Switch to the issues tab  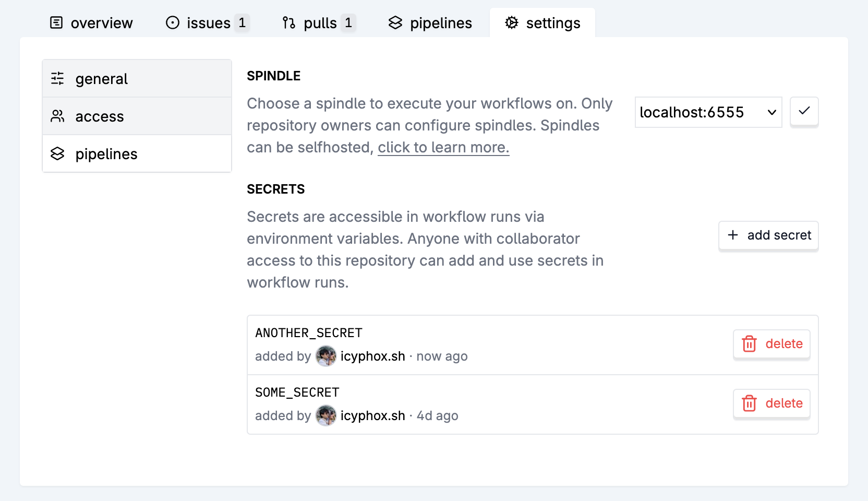[207, 23]
